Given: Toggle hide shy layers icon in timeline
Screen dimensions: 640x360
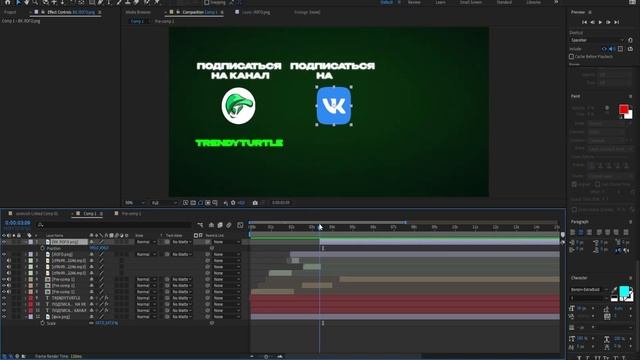Looking at the screenshot, I should [211, 225].
